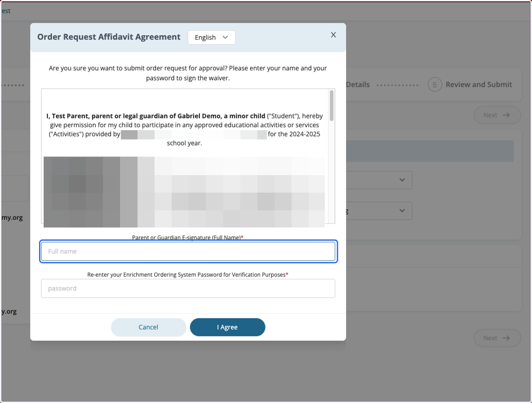Screen dimensions: 532x403
Task: Close the Order Request Affidavit Agreement dialog
Action: pos(333,35)
